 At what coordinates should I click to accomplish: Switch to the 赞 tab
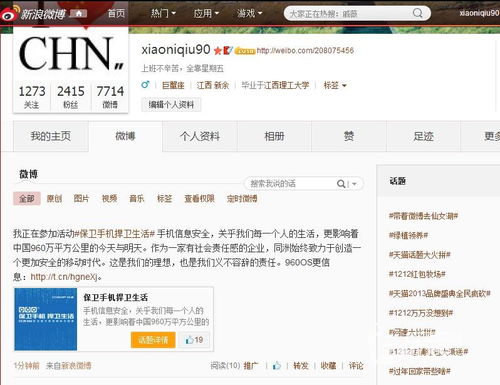tap(349, 136)
